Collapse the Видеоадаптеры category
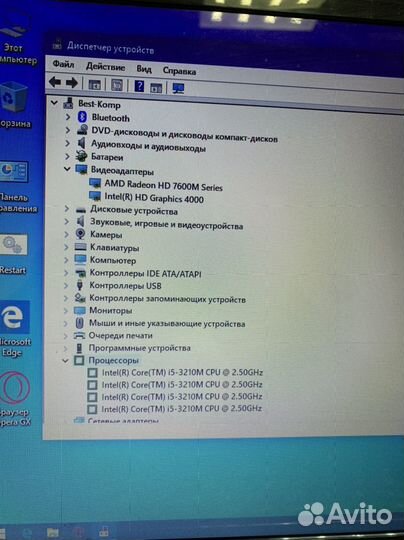 67,169
